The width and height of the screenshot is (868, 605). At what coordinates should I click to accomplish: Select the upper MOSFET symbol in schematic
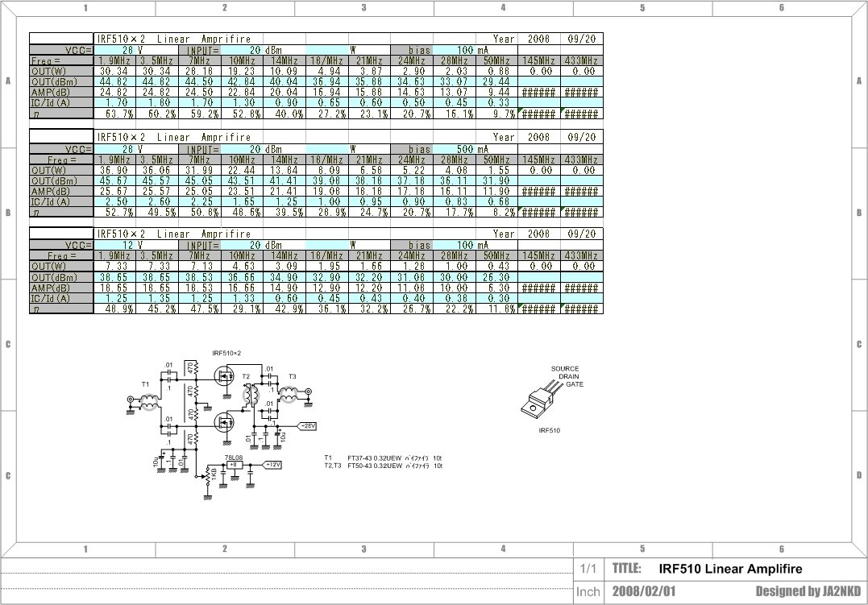tap(225, 374)
